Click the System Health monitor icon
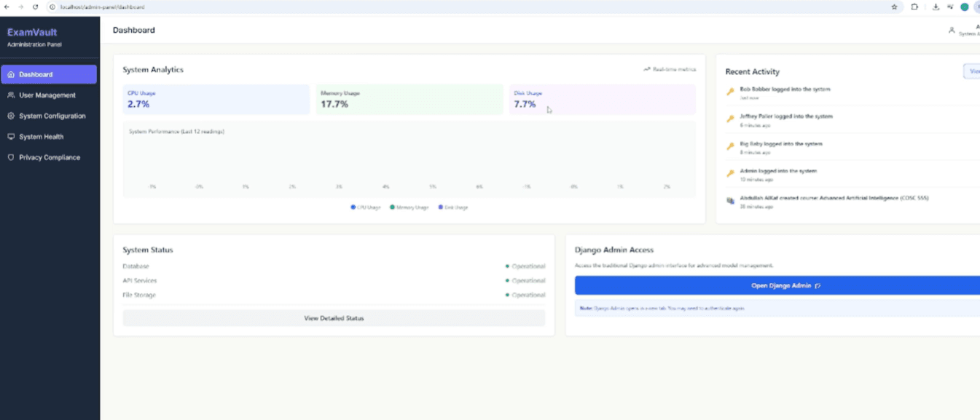The height and width of the screenshot is (420, 980). pos(11,137)
